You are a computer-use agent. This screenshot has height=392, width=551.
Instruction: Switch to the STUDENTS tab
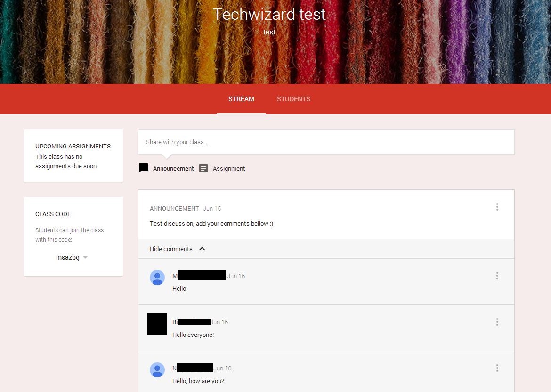point(293,99)
